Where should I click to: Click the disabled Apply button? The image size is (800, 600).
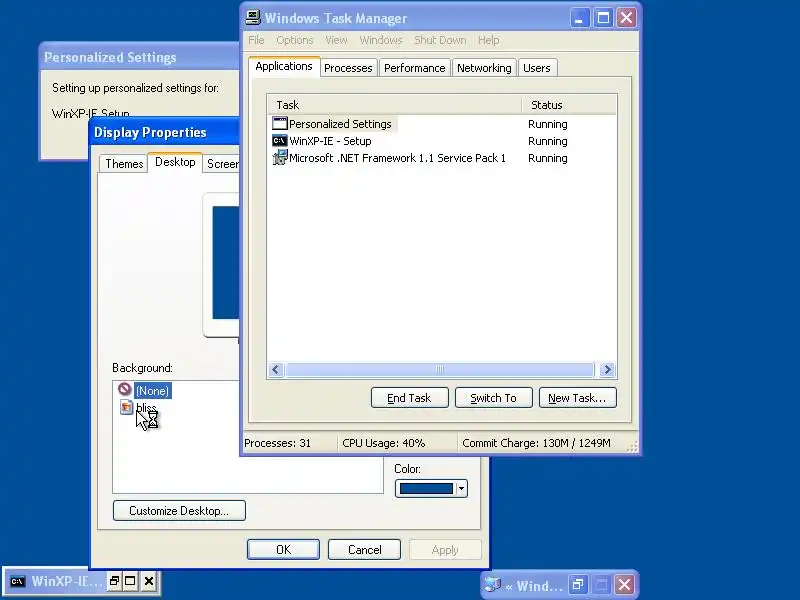(x=445, y=549)
